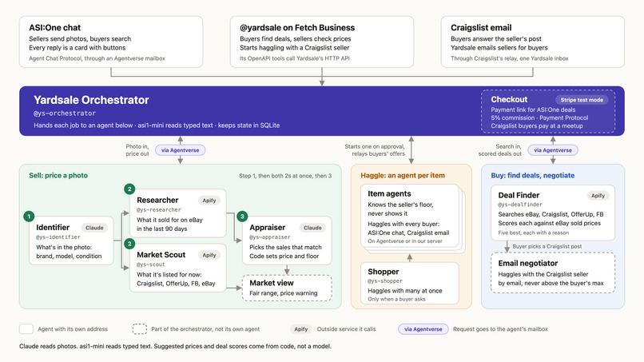The image size is (644, 362).
Task: Click the 'Item agents' card title
Action: coord(389,193)
